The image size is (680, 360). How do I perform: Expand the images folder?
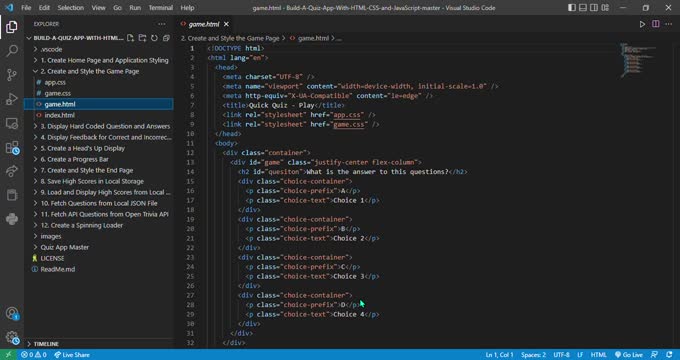point(99,236)
